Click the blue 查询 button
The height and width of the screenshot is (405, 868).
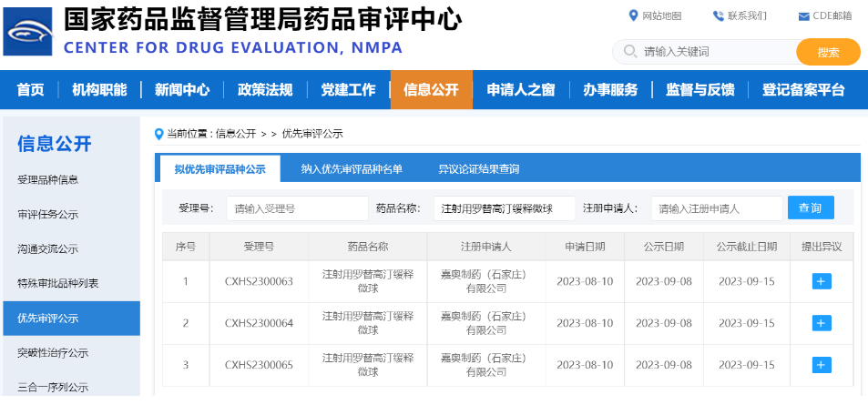coord(811,208)
